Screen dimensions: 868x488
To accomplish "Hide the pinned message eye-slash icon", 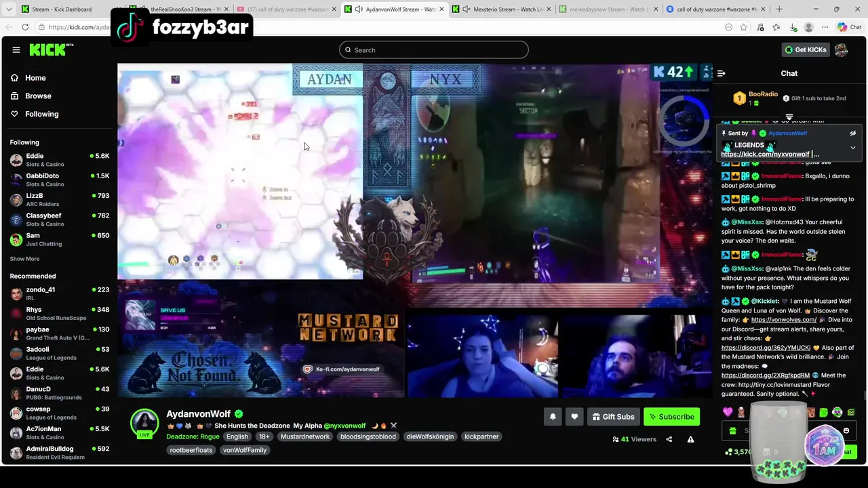I will point(853,134).
